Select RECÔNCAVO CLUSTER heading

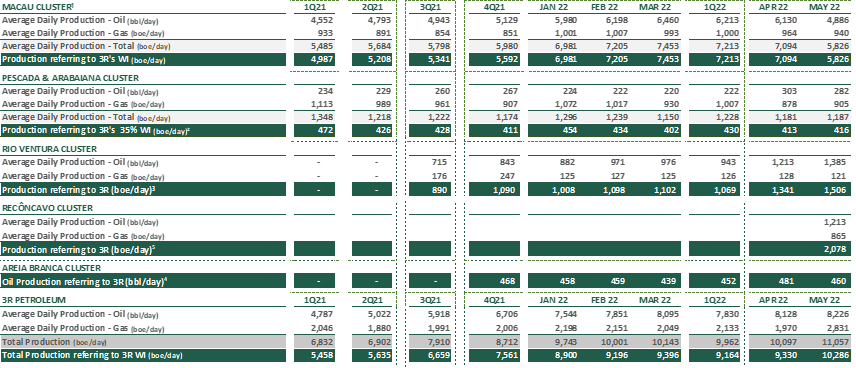tap(47, 208)
